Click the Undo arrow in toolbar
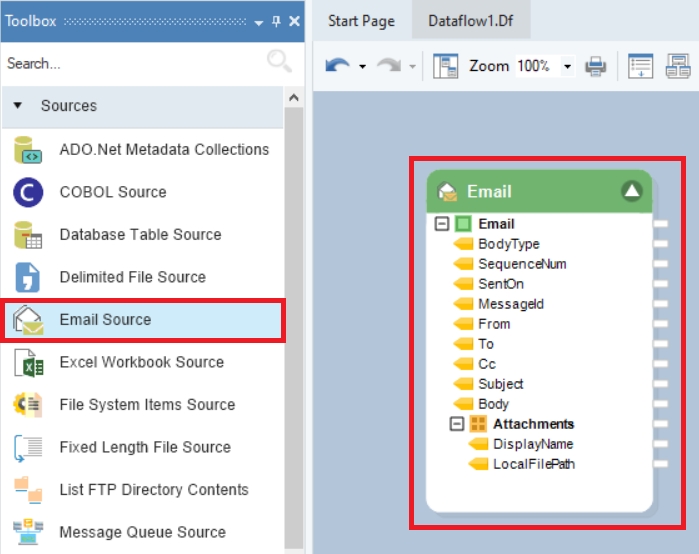Viewport: 699px width, 554px height. pos(337,66)
